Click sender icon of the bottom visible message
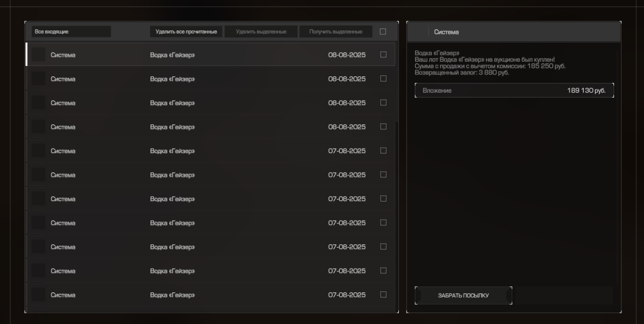 point(38,295)
